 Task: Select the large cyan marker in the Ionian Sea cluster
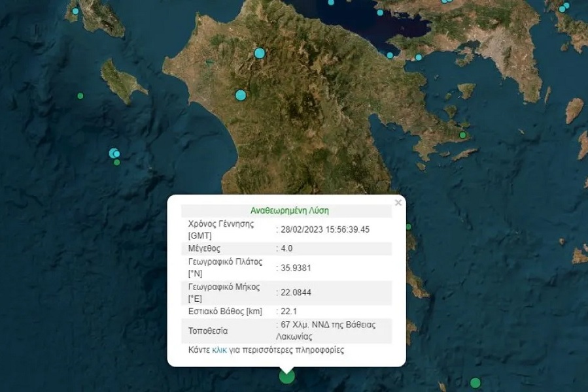point(114,153)
